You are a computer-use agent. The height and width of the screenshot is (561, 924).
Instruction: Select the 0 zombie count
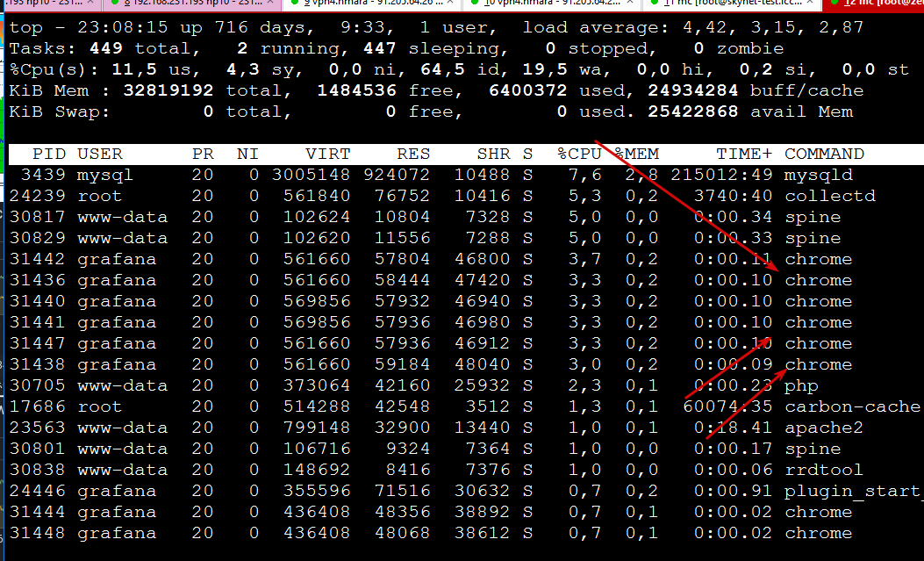(x=739, y=49)
